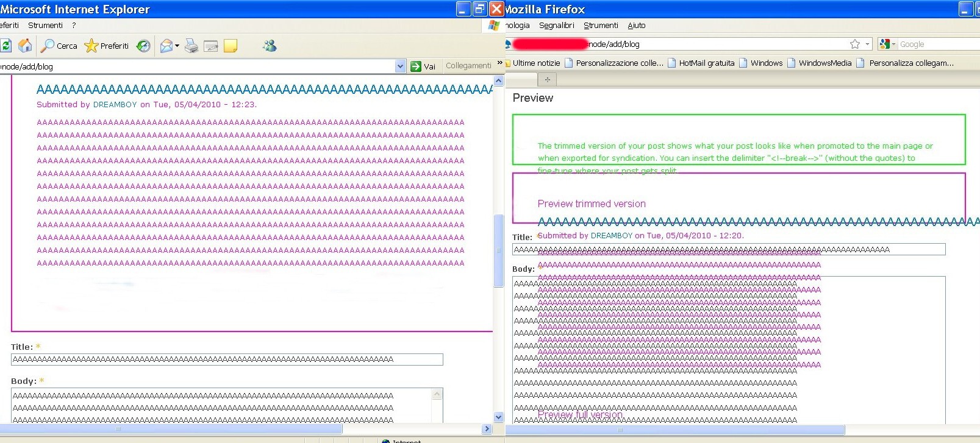The image size is (980, 443).
Task: Click the Cerca search button in IE toolbar
Action: tap(59, 46)
